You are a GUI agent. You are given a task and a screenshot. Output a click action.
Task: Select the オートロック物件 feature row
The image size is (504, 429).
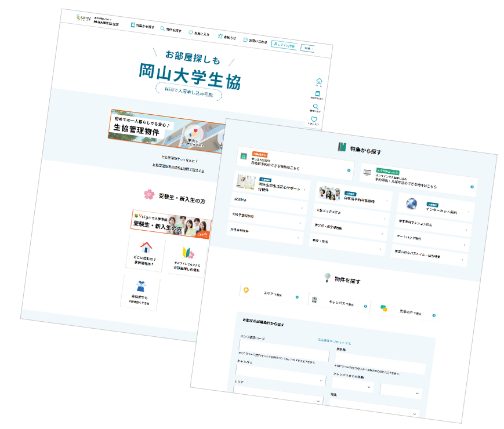tap(432, 241)
